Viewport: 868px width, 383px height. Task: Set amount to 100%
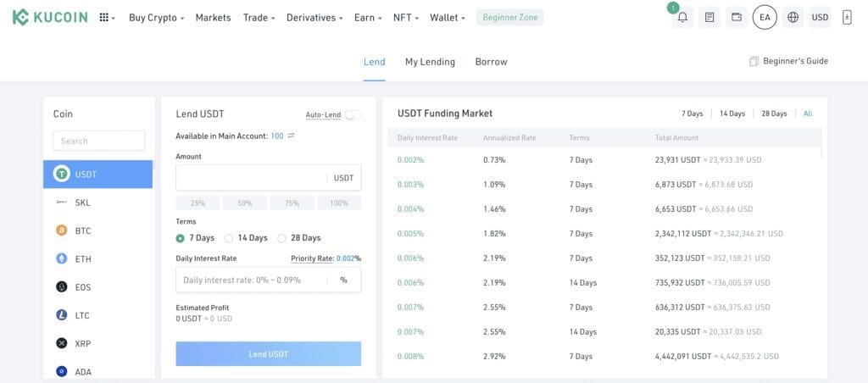pos(339,203)
